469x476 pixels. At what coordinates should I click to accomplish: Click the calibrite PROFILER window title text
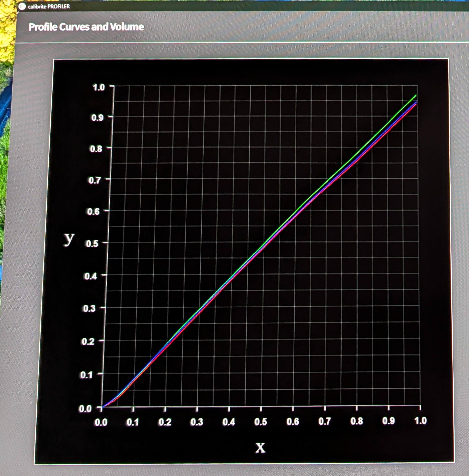coord(49,6)
